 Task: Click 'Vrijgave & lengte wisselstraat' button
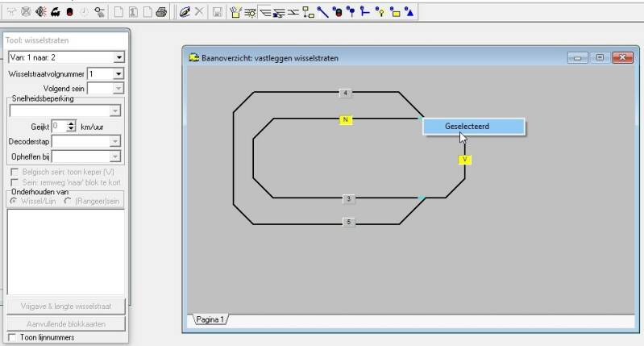[x=66, y=306]
